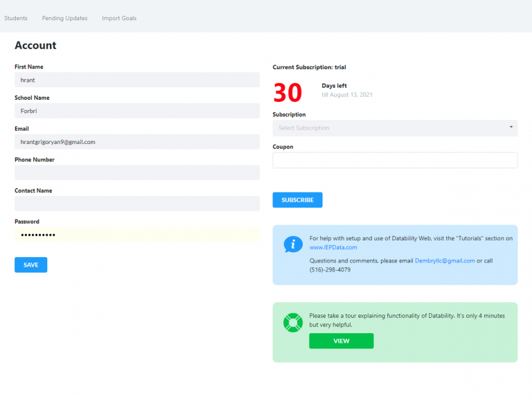Start the tour with View button

[x=341, y=341]
